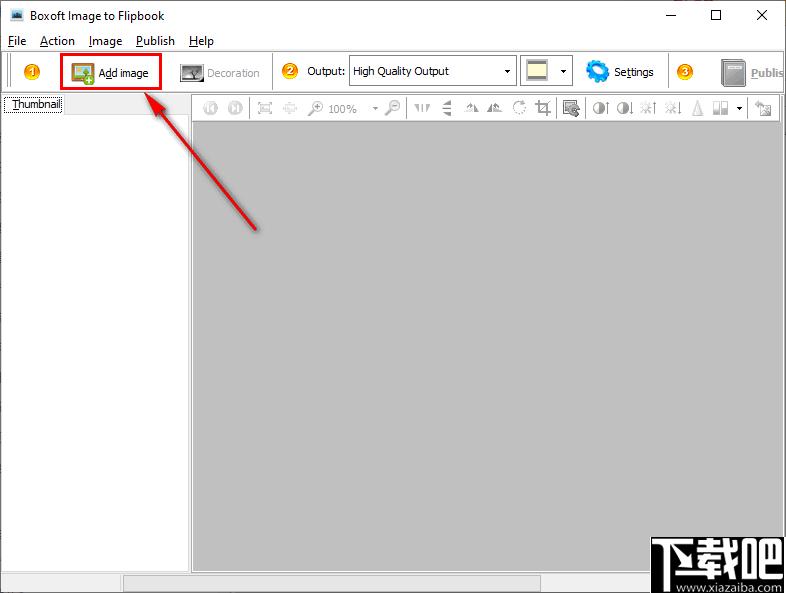The width and height of the screenshot is (786, 593).
Task: Go to previous image arrow
Action: point(211,108)
